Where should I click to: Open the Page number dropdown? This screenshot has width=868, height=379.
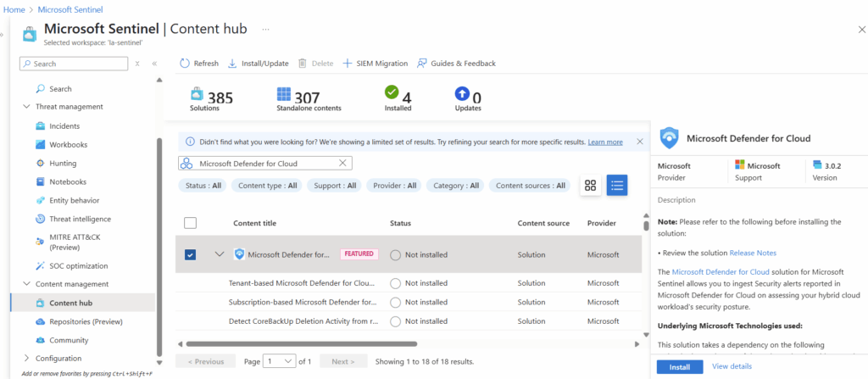[280, 361]
